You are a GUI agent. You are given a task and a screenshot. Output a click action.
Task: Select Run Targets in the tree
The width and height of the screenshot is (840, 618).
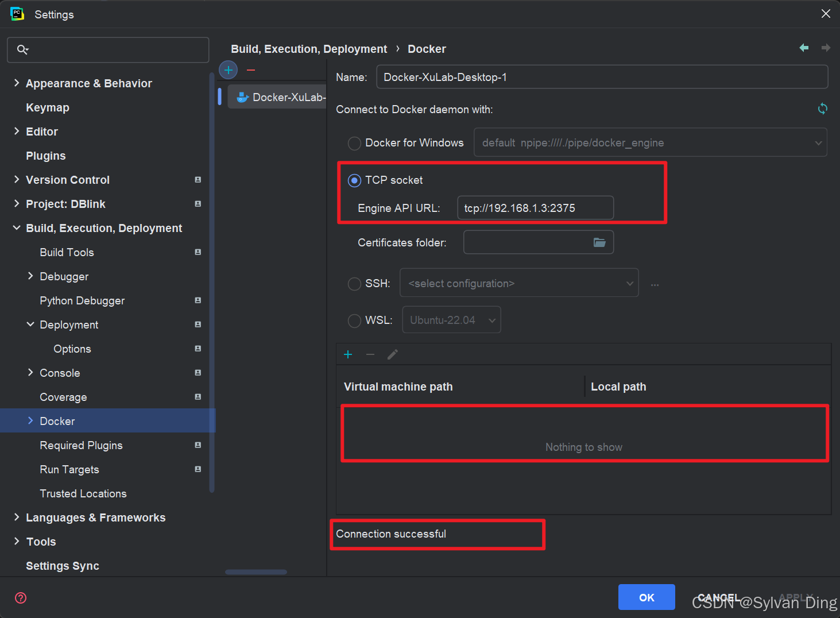tap(69, 469)
